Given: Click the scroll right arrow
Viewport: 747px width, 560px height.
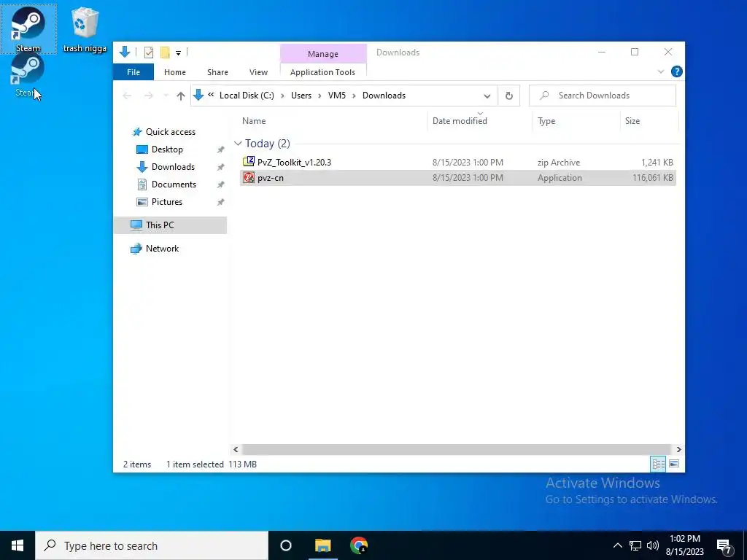Looking at the screenshot, I should coord(679,449).
